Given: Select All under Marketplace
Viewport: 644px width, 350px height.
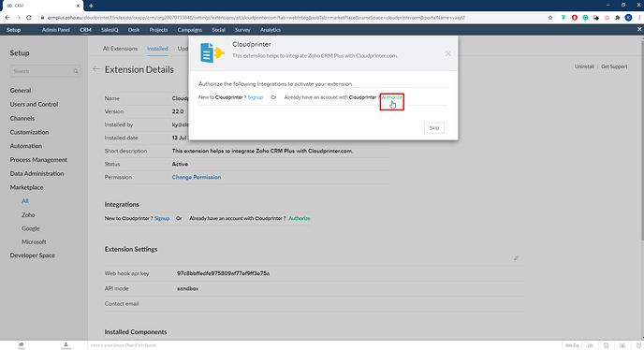Looking at the screenshot, I should (x=25, y=201).
